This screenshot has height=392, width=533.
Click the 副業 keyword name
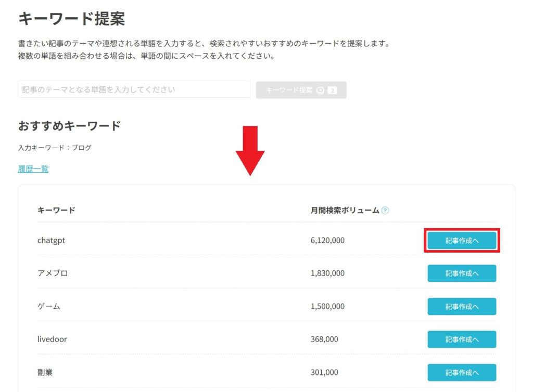[45, 372]
